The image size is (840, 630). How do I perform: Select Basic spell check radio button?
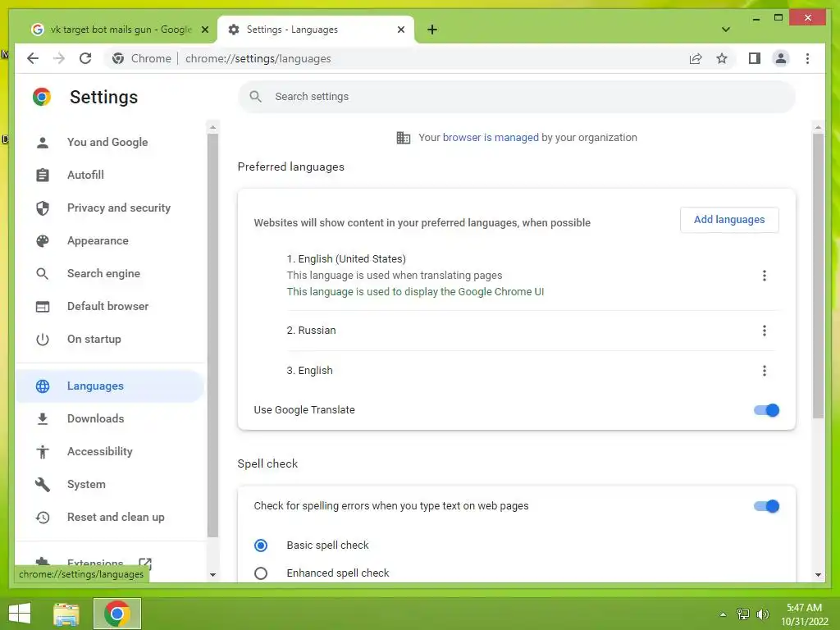point(261,546)
